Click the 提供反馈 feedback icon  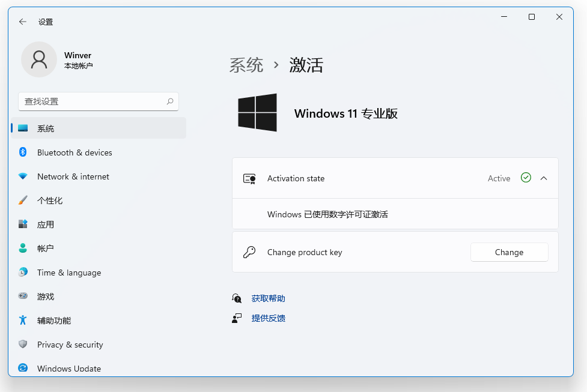coord(237,318)
